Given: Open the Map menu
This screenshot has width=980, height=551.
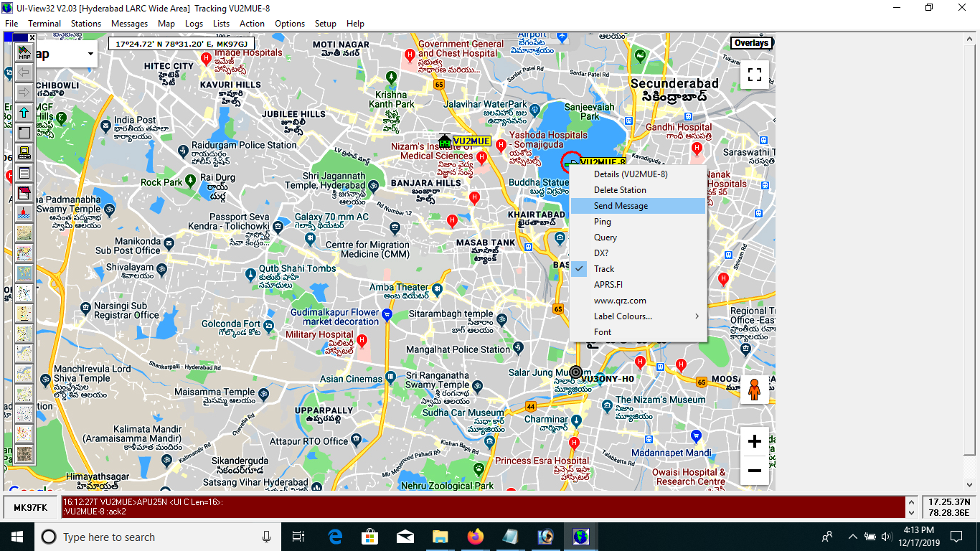Looking at the screenshot, I should [x=166, y=24].
